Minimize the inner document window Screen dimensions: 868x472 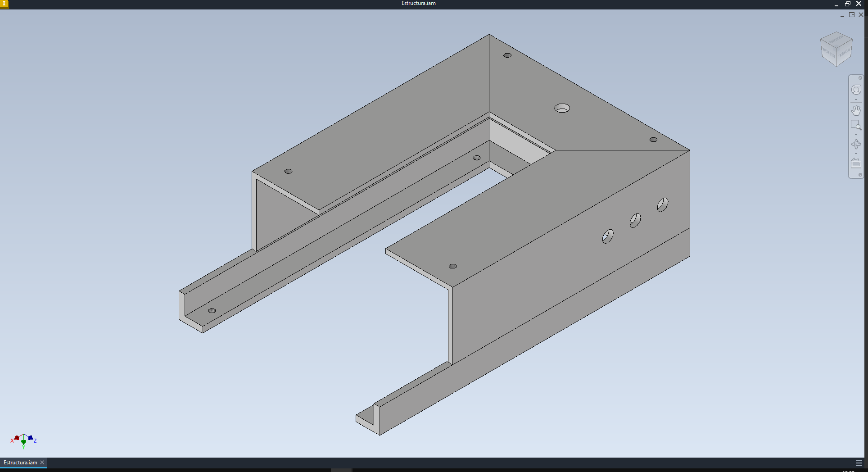tap(842, 15)
